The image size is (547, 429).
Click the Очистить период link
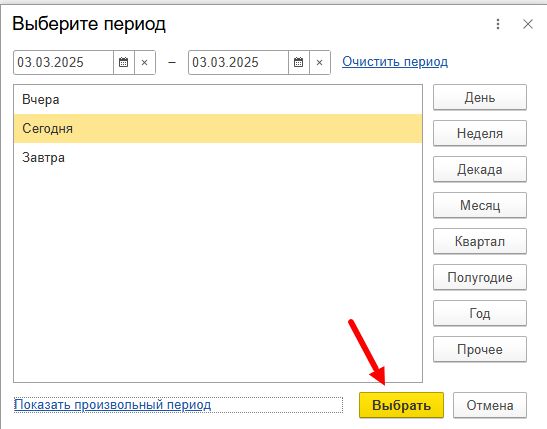[395, 62]
